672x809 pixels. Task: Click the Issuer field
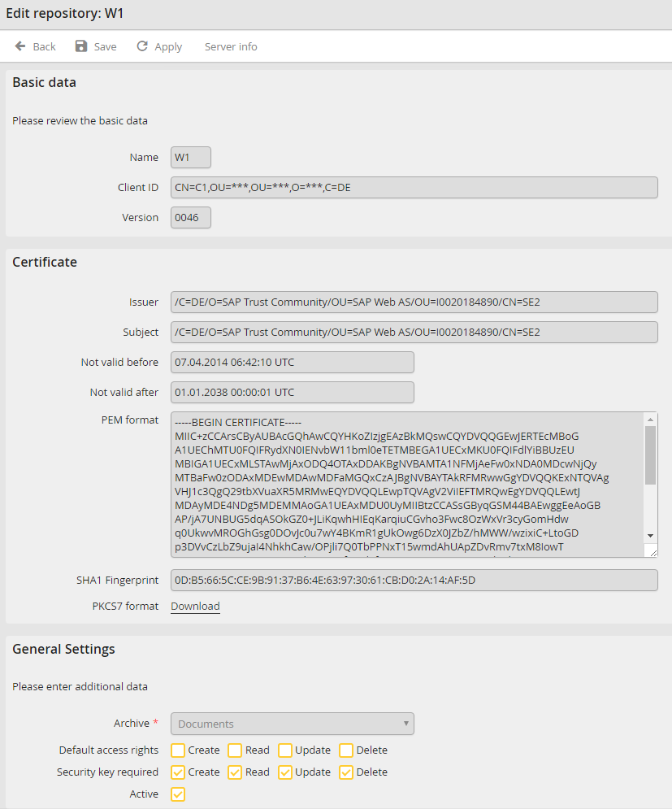tap(414, 302)
